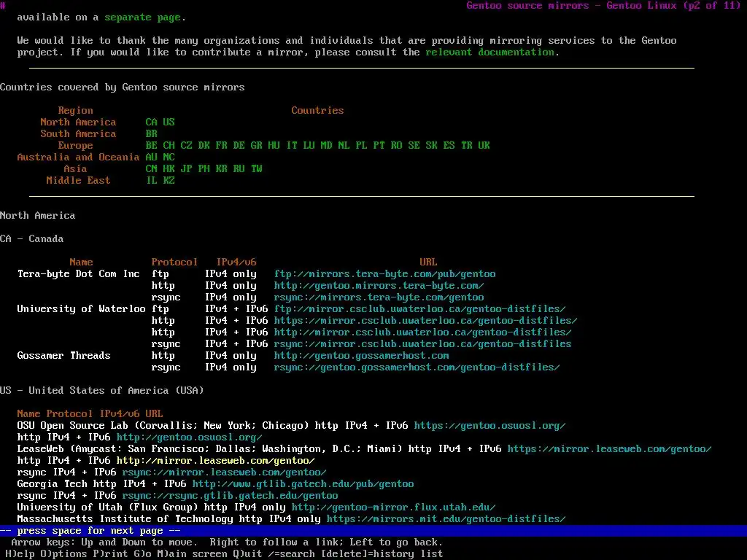The height and width of the screenshot is (560, 747).
Task: Open the FR country link
Action: [222, 146]
